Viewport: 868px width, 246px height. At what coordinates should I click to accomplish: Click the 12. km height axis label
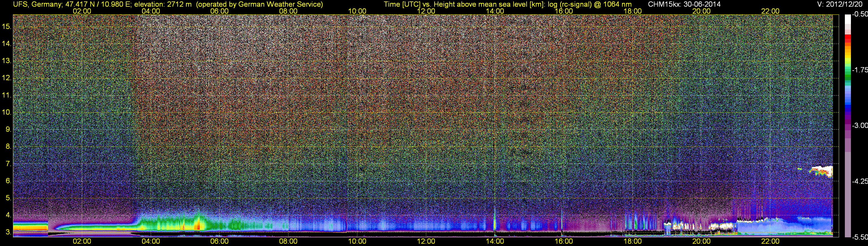(6, 78)
